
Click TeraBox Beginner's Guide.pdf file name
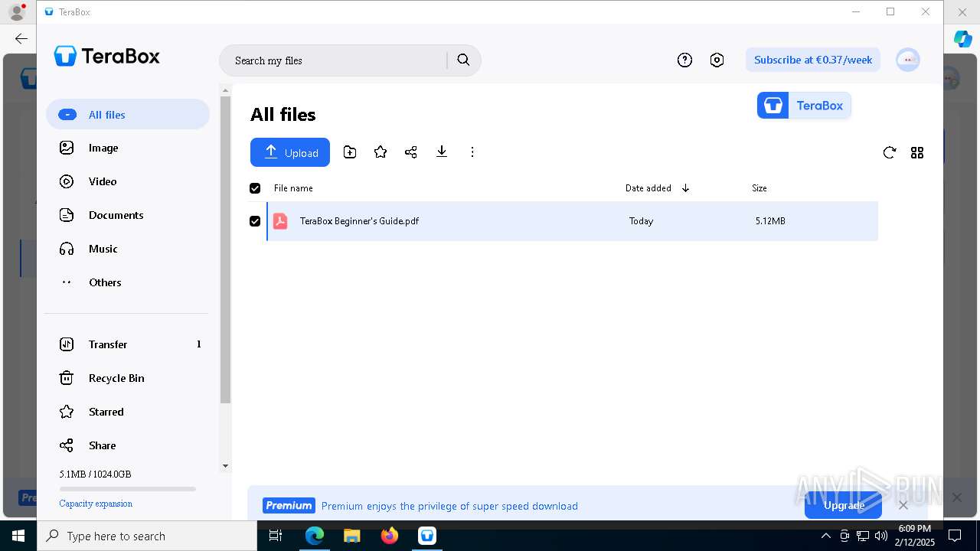(359, 221)
